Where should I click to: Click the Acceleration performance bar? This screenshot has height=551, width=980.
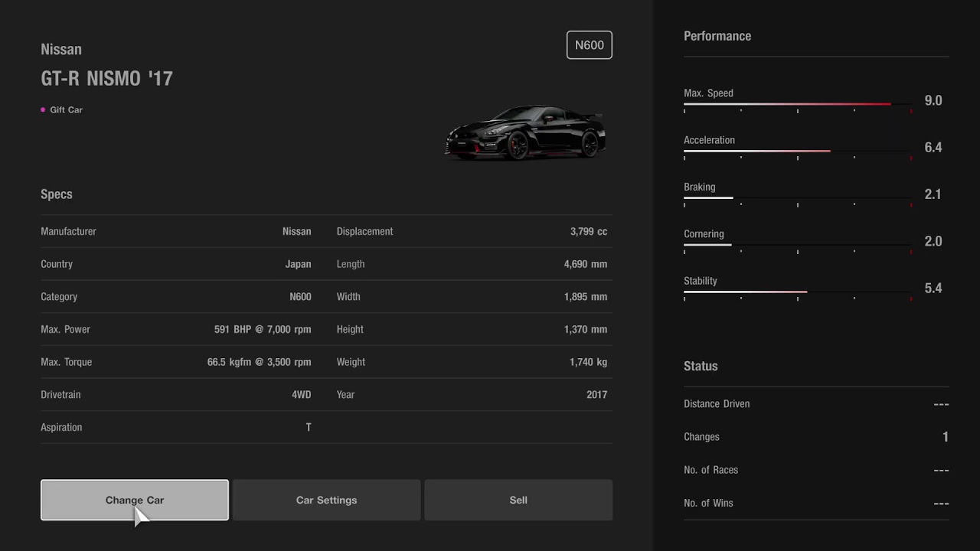[x=798, y=151]
